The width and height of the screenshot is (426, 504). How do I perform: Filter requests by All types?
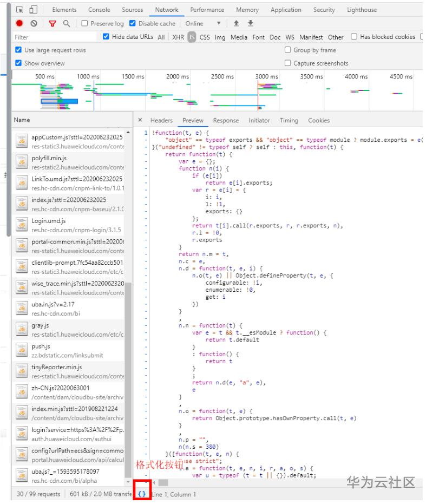(161, 37)
